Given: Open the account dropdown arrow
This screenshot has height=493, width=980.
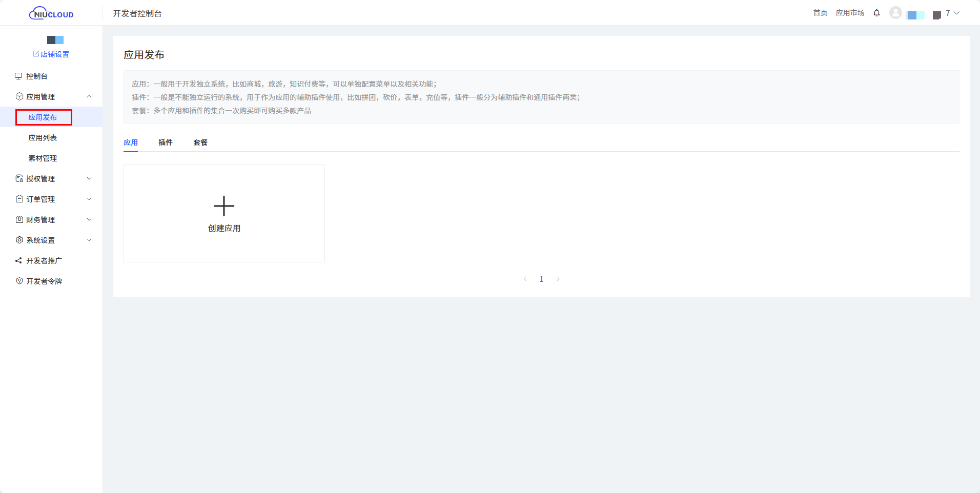Looking at the screenshot, I should (x=956, y=13).
